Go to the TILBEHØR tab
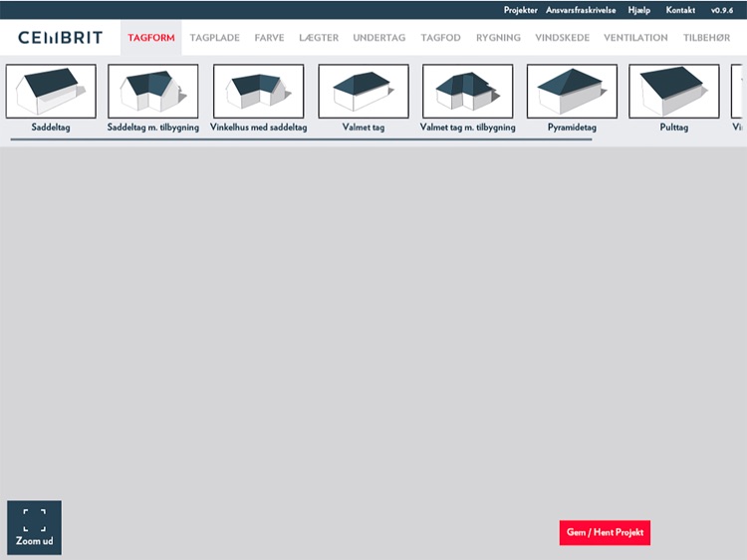The height and width of the screenshot is (560, 747). coord(706,38)
